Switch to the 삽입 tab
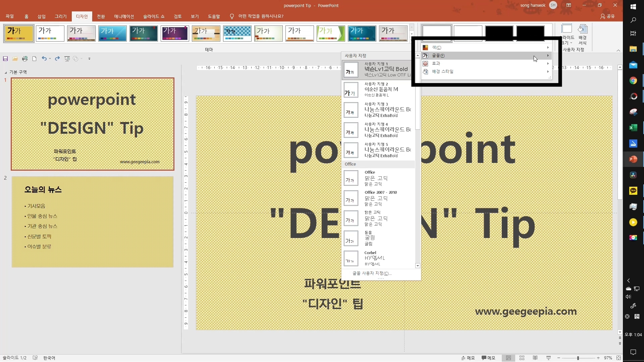 [42, 16]
